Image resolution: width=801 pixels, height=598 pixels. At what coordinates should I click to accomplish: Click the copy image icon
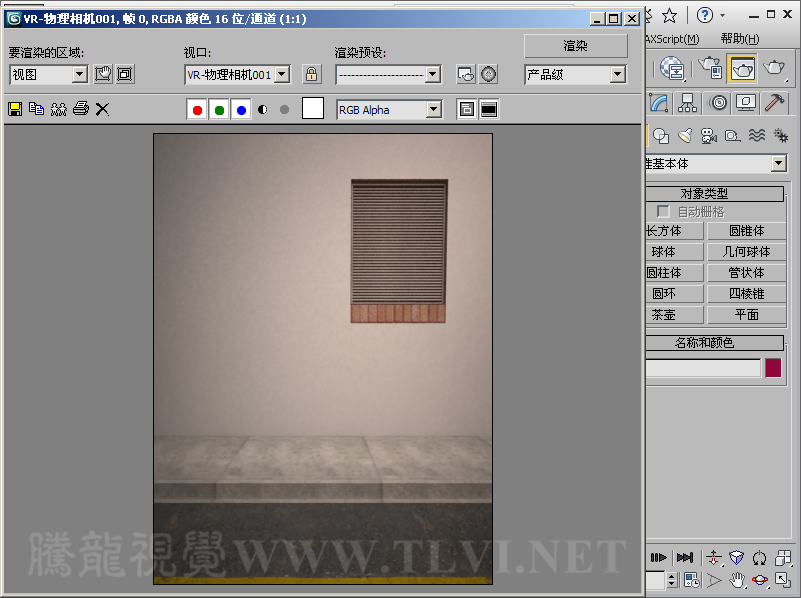pyautogui.click(x=37, y=109)
